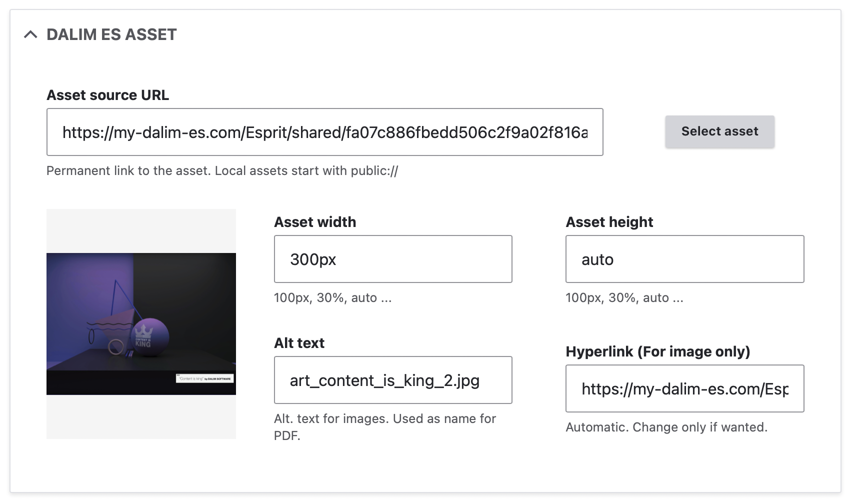
Task: Click the Hyperlink (For image only) field
Action: 684,388
